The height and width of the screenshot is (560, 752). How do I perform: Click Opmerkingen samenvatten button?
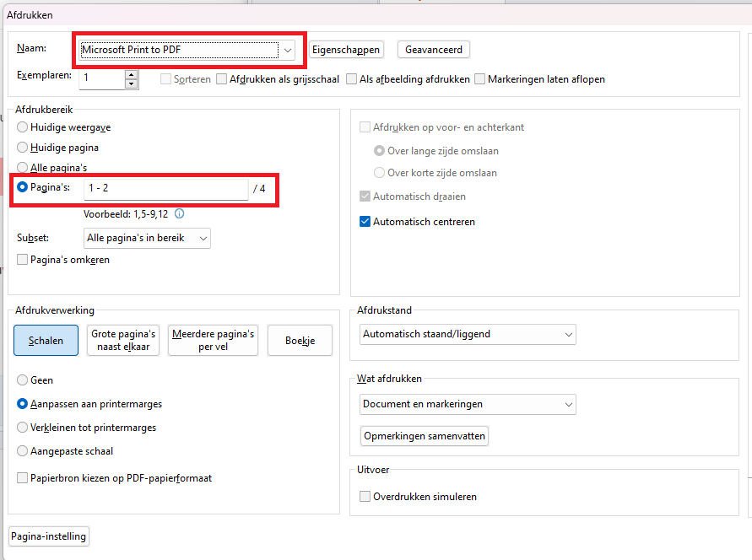click(424, 436)
